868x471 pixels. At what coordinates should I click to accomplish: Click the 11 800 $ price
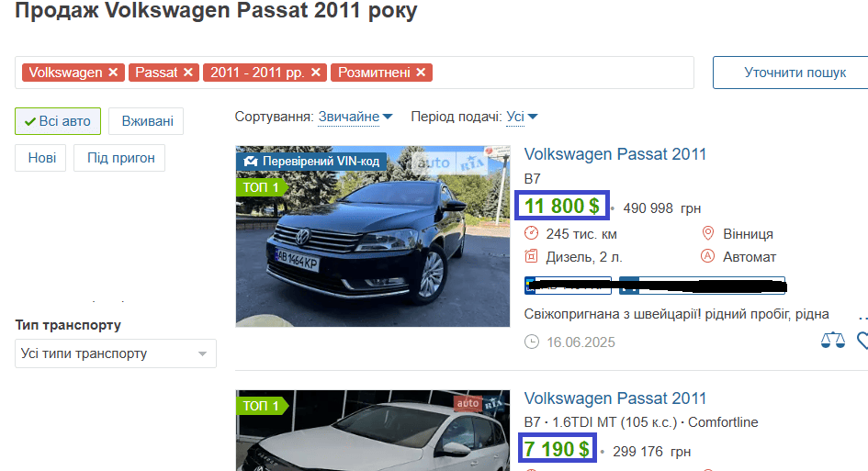coord(561,207)
